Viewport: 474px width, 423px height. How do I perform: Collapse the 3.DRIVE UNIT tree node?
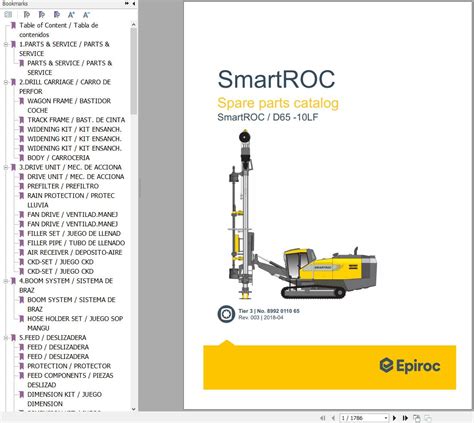(6, 167)
